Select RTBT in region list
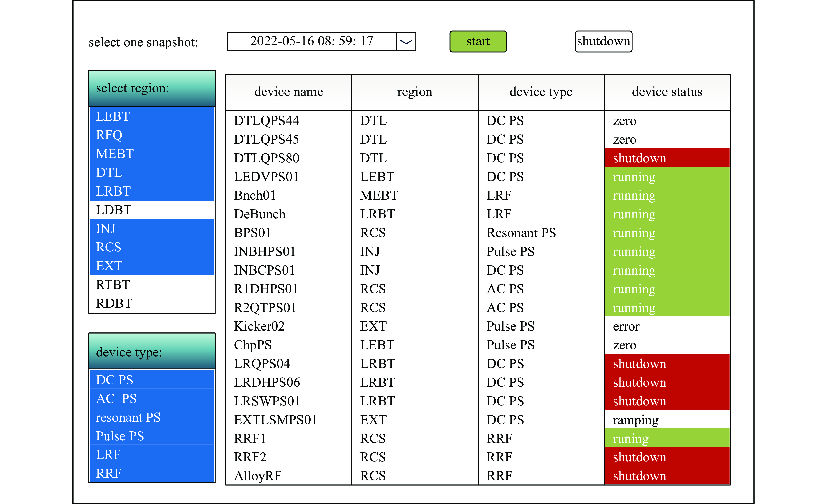827x504 pixels. click(x=152, y=285)
